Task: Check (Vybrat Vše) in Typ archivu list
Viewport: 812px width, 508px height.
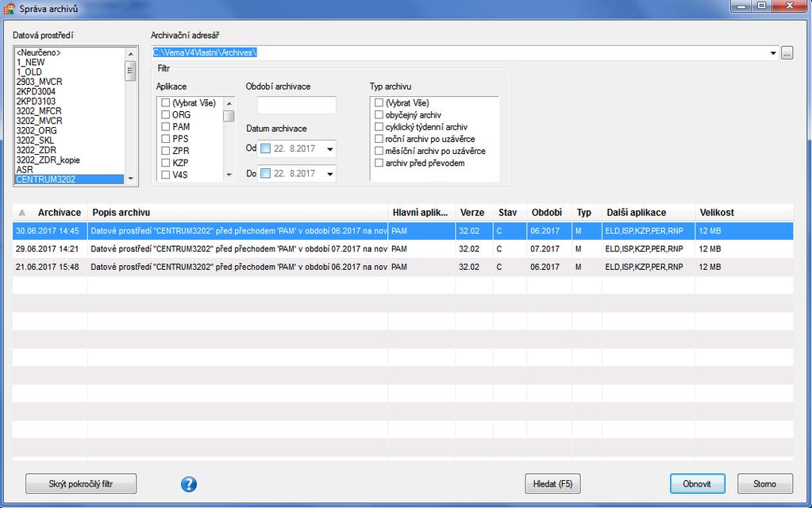Action: [x=379, y=103]
